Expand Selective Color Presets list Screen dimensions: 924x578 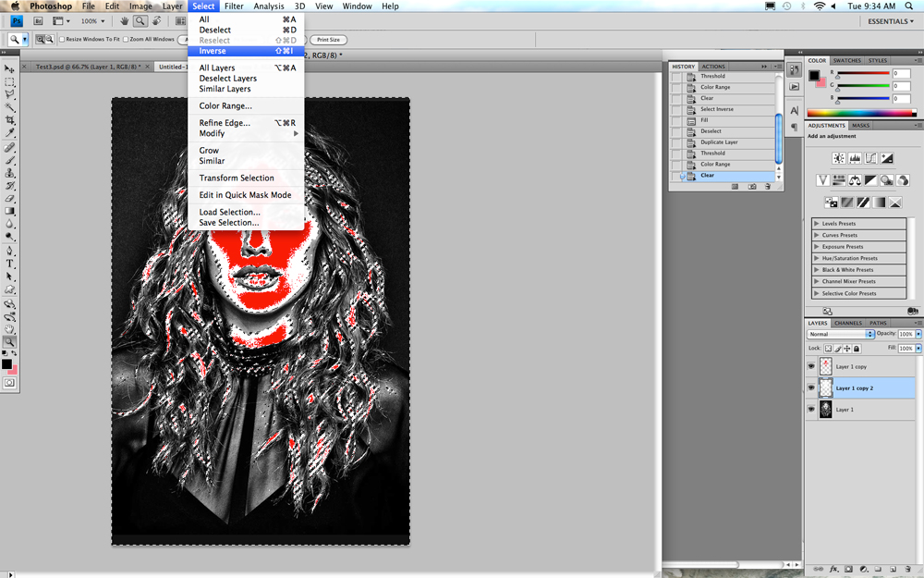(816, 293)
